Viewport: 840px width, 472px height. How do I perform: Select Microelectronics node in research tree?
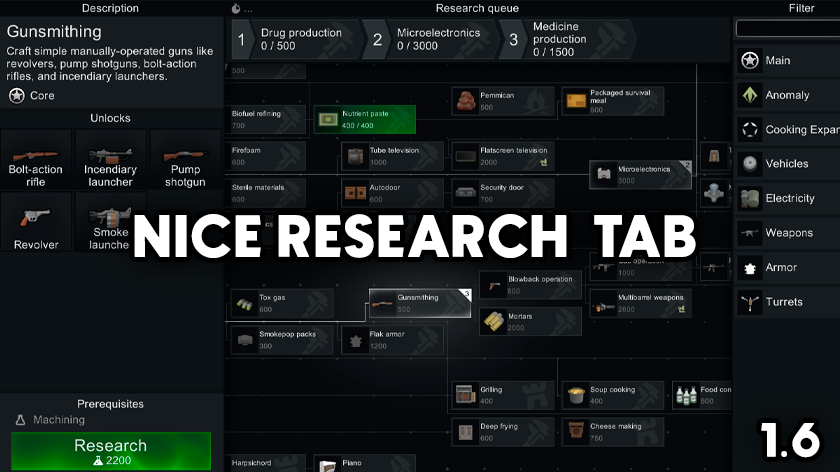pyautogui.click(x=640, y=175)
